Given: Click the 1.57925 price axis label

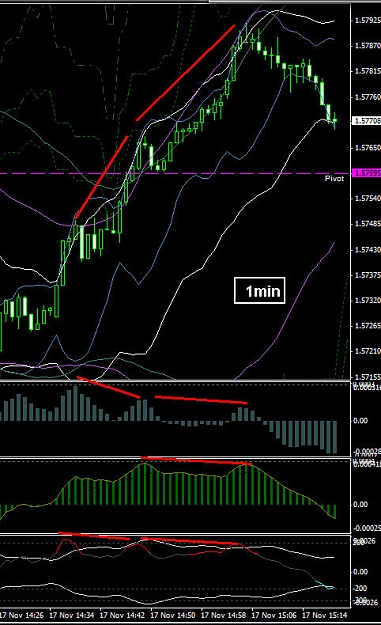Looking at the screenshot, I should [367, 20].
